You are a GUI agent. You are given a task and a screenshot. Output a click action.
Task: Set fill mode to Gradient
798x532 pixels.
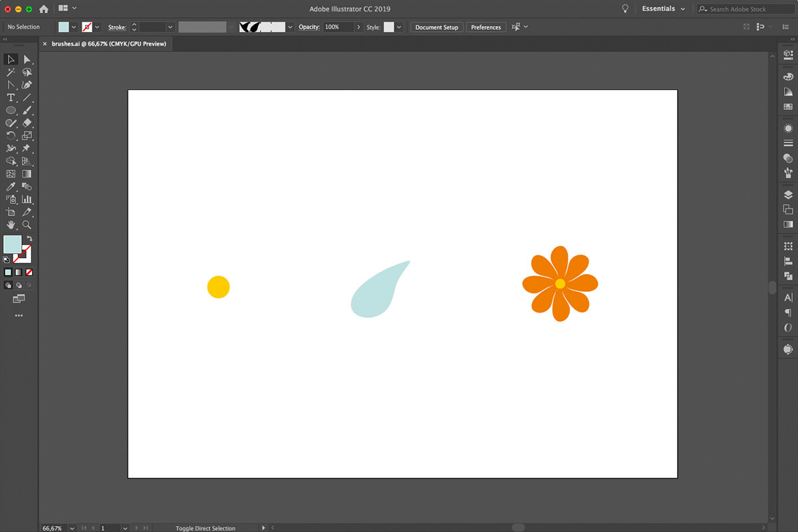[x=19, y=272]
